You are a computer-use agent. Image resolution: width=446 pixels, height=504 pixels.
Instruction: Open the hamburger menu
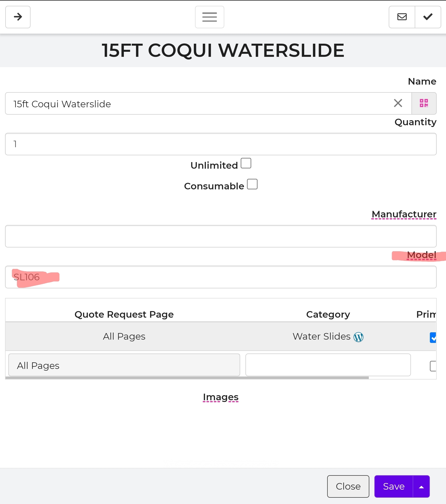click(x=209, y=17)
